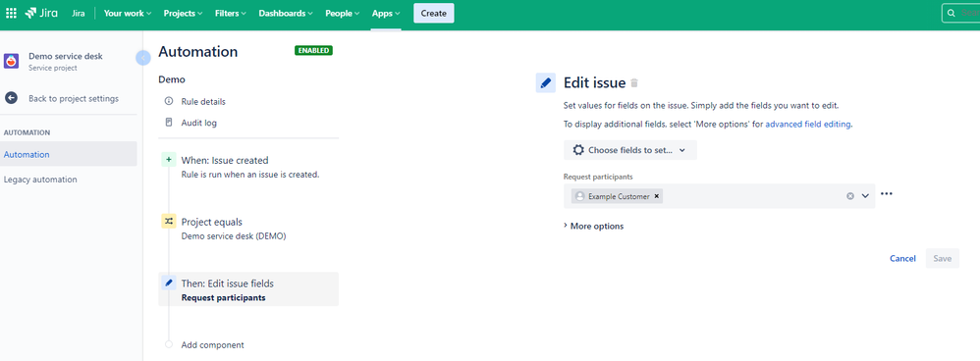The image size is (980, 361).
Task: Click the "Request participants" text under Edit issue fields
Action: click(x=223, y=298)
